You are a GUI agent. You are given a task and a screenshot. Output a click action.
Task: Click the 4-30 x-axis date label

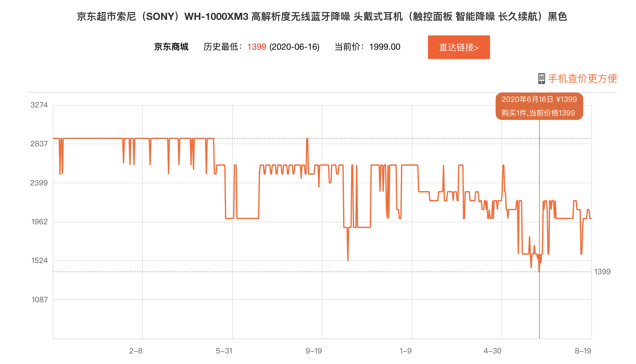pos(492,351)
